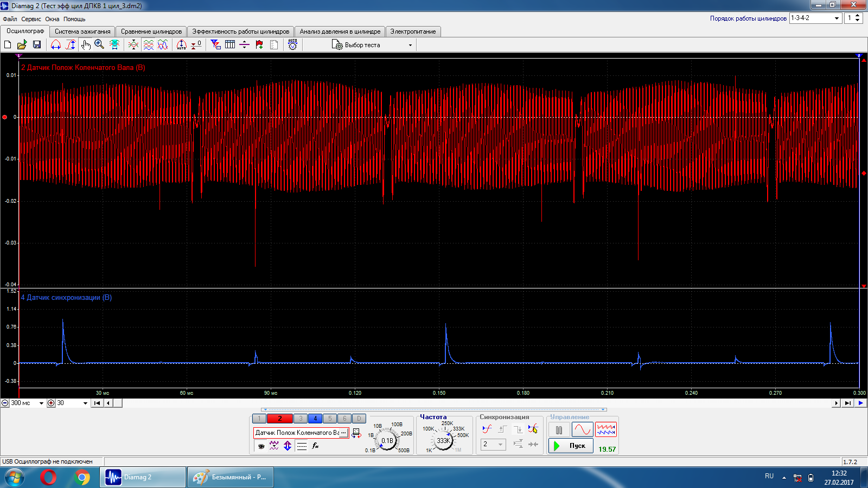The image size is (868, 488).
Task: Toggle channel visibility eye icon
Action: [x=261, y=446]
